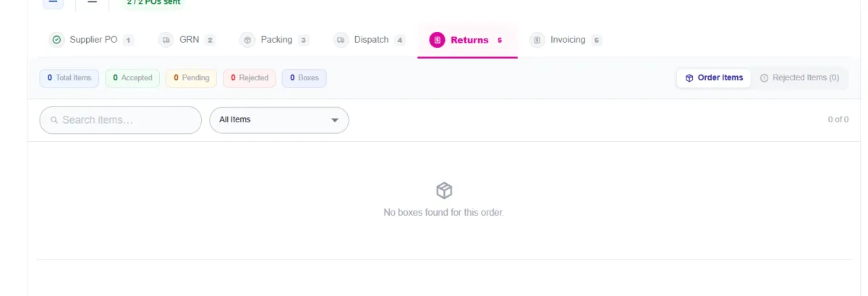Click the All Items dropdown arrow
The width and height of the screenshot is (868, 296).
335,120
